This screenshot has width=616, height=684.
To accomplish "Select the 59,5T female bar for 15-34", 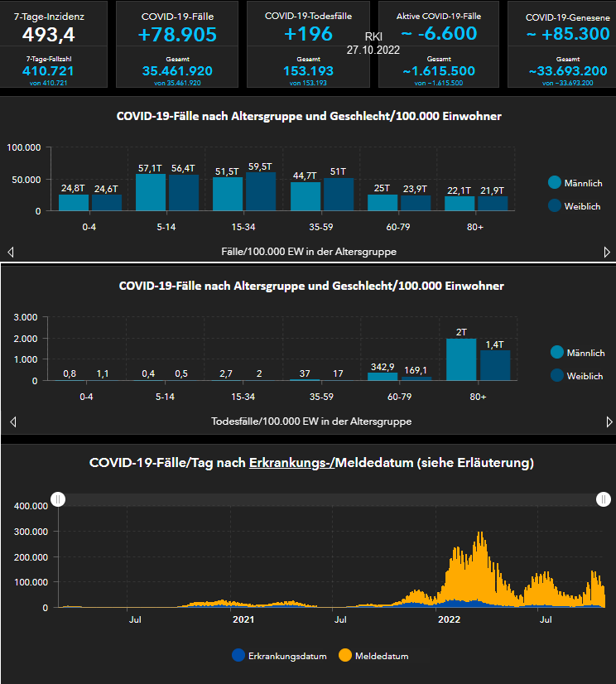I will point(262,191).
